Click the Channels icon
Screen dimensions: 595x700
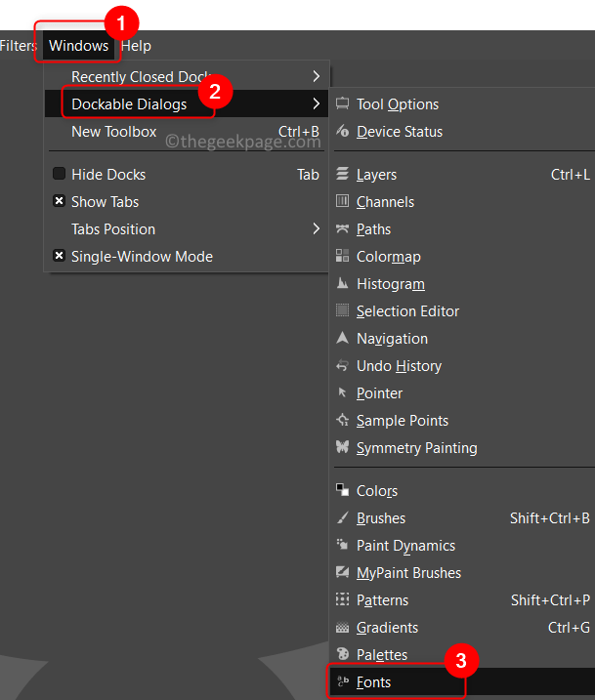click(342, 201)
